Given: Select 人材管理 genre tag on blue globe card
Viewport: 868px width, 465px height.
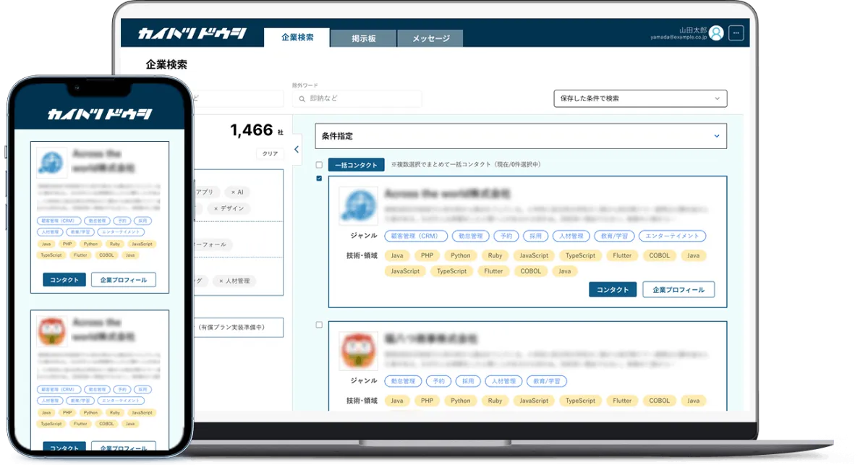Looking at the screenshot, I should (570, 236).
